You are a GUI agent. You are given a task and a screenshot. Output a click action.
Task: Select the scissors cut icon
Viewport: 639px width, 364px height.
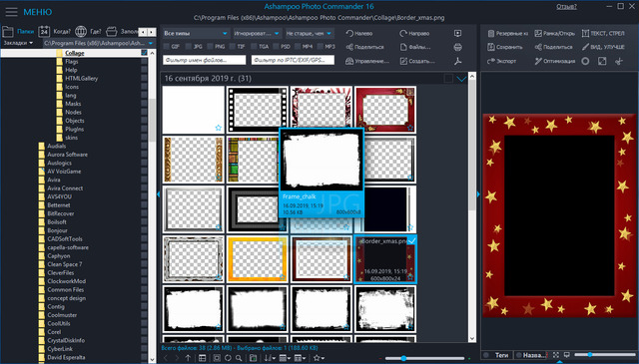[x=619, y=61]
